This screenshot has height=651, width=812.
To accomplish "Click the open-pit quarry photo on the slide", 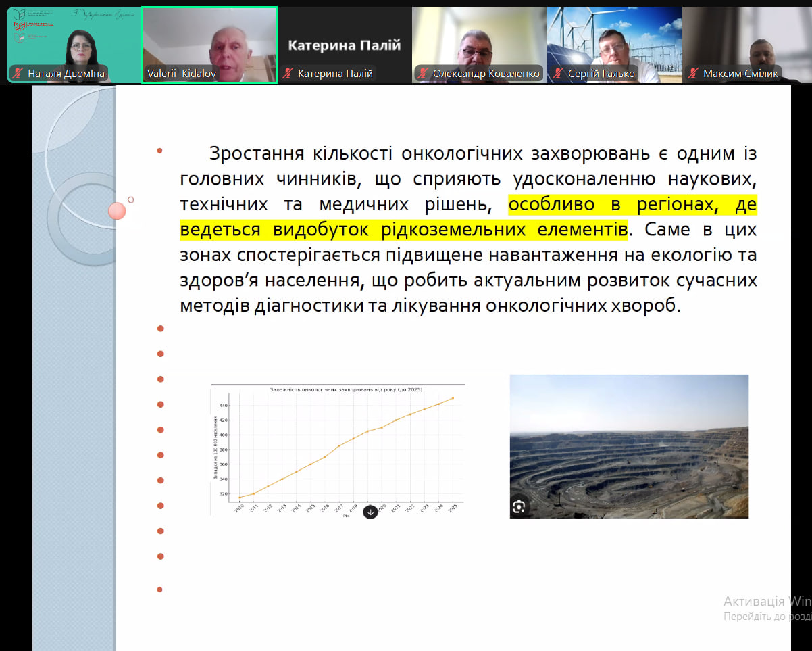I will [629, 446].
